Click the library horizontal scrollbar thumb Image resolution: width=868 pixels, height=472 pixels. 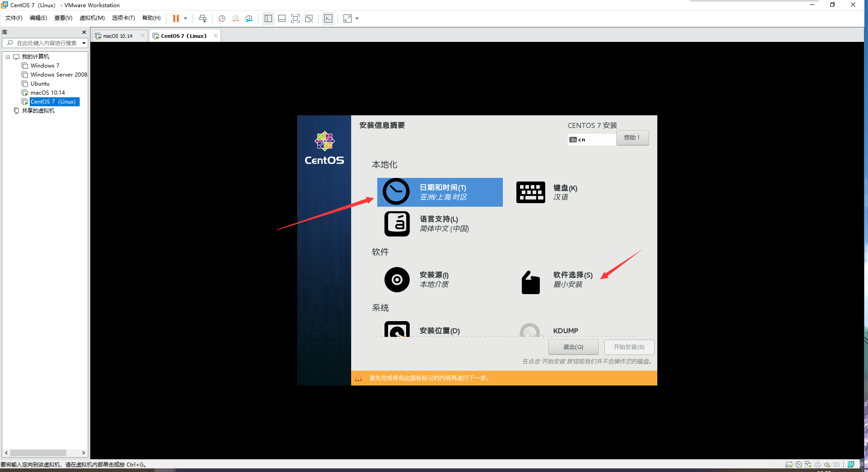(x=38, y=453)
